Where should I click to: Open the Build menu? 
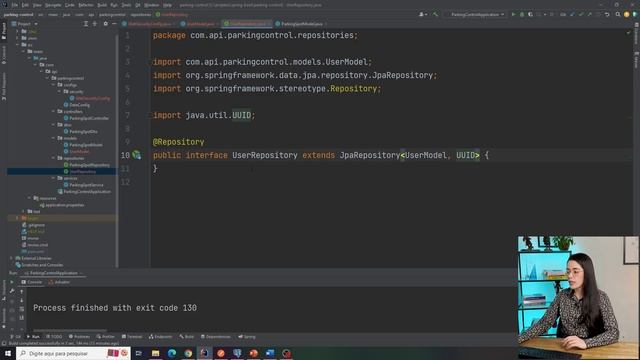[x=102, y=5]
